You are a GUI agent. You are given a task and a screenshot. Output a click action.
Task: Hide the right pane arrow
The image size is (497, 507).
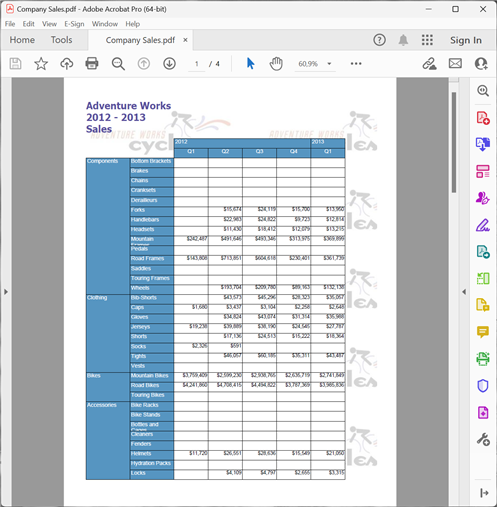pyautogui.click(x=464, y=292)
